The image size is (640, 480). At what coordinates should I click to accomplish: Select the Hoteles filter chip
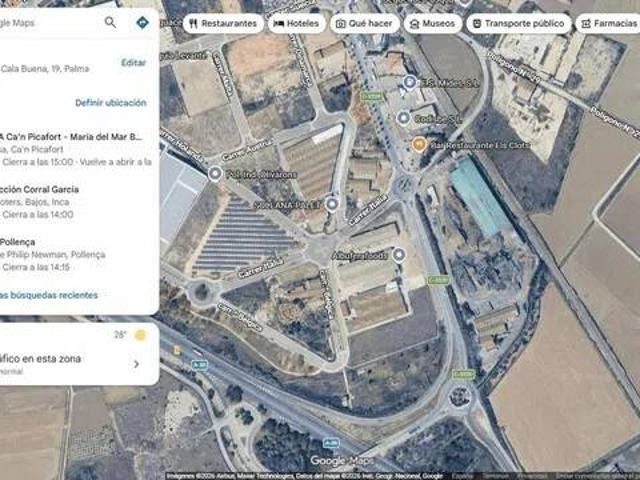pyautogui.click(x=297, y=24)
